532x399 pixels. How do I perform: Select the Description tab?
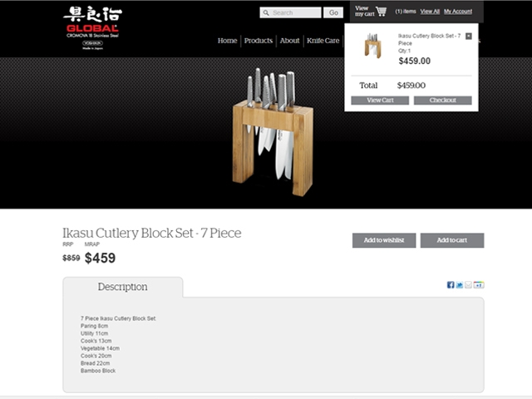click(x=122, y=287)
